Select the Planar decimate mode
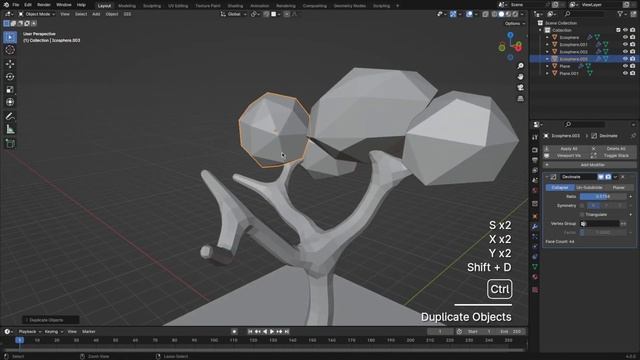 point(619,187)
